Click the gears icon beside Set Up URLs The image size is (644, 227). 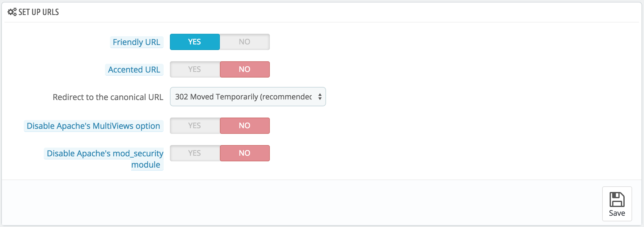pyautogui.click(x=12, y=12)
